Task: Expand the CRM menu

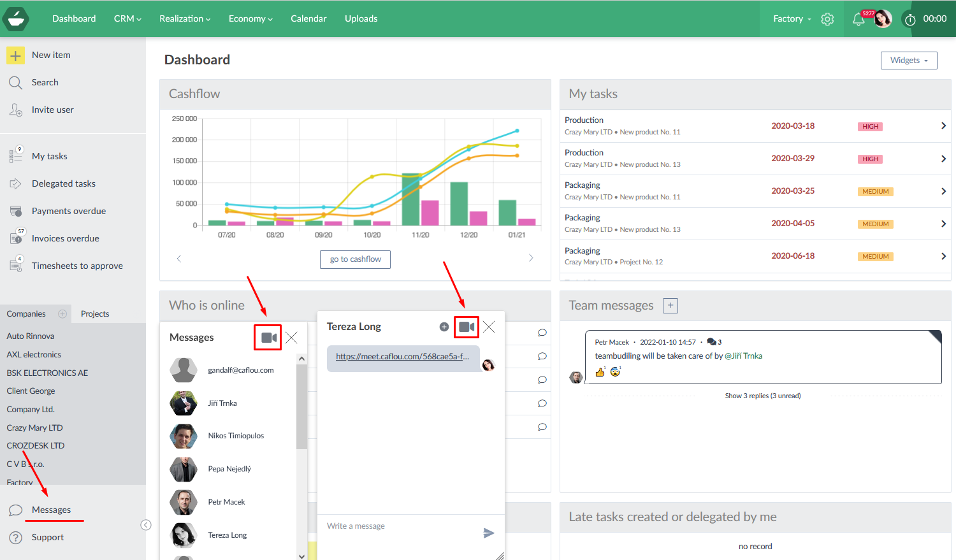Action: pos(127,18)
